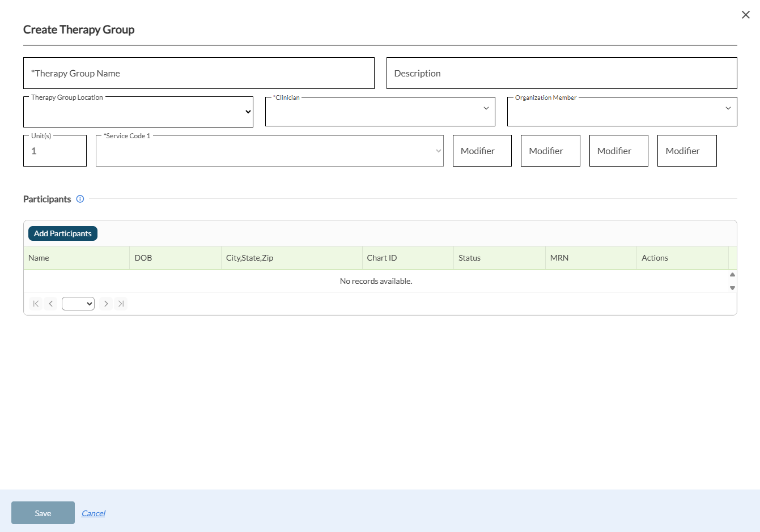Click 'No records available.' text
Image resolution: width=760 pixels, height=532 pixels.
coord(376,281)
